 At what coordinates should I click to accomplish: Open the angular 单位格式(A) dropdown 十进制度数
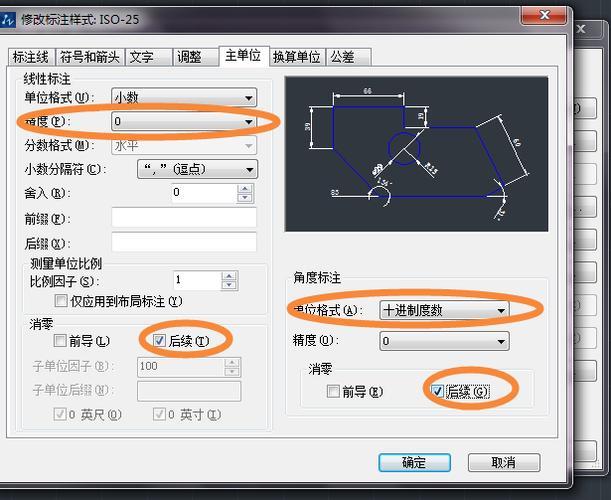click(445, 310)
